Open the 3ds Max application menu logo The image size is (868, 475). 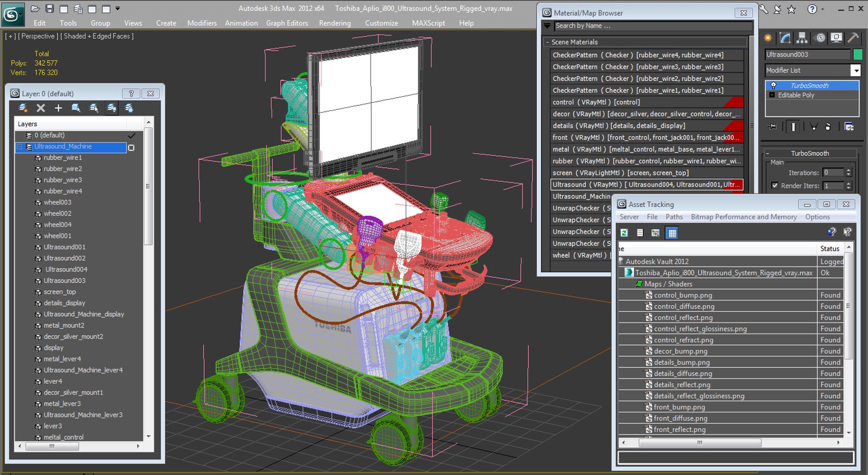pyautogui.click(x=12, y=14)
